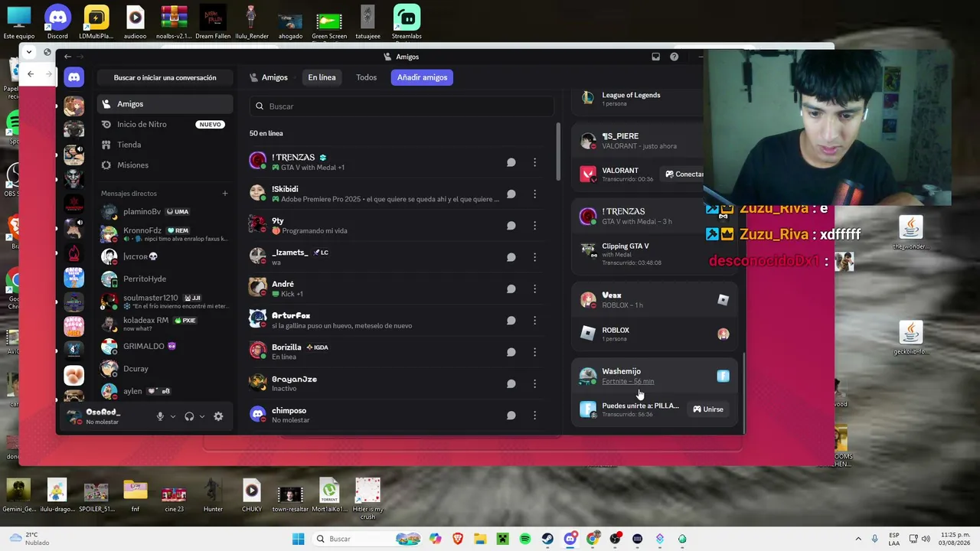Image resolution: width=980 pixels, height=551 pixels.
Task: Open the Discord home logo button
Action: [73, 77]
